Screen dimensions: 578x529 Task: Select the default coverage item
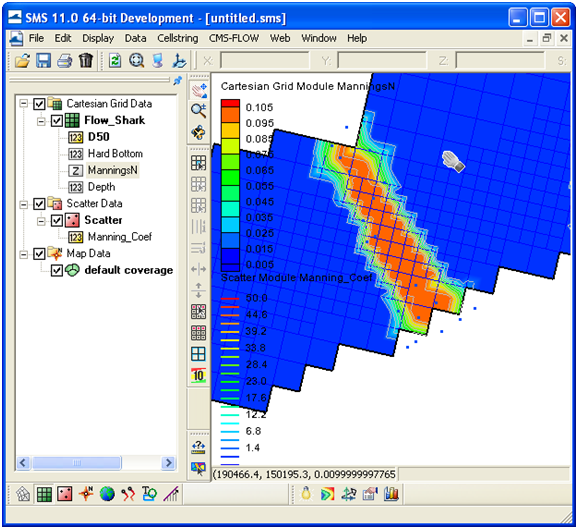point(129,270)
